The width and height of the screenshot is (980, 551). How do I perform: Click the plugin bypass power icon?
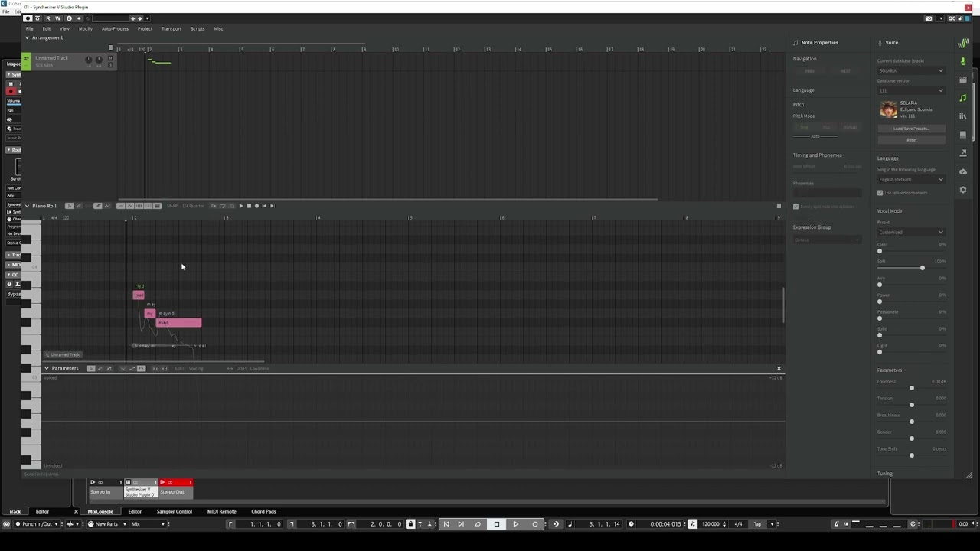coord(28,18)
